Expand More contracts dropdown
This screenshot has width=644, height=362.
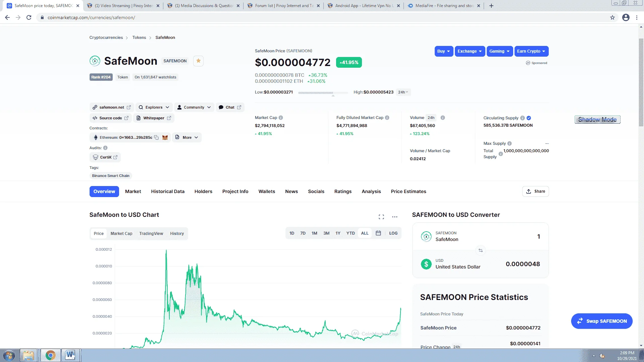click(x=187, y=137)
